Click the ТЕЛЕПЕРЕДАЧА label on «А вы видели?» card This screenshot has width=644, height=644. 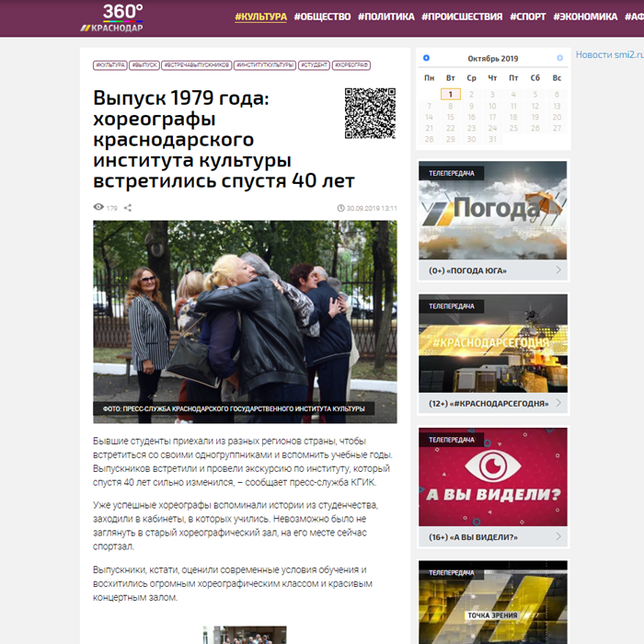(452, 440)
